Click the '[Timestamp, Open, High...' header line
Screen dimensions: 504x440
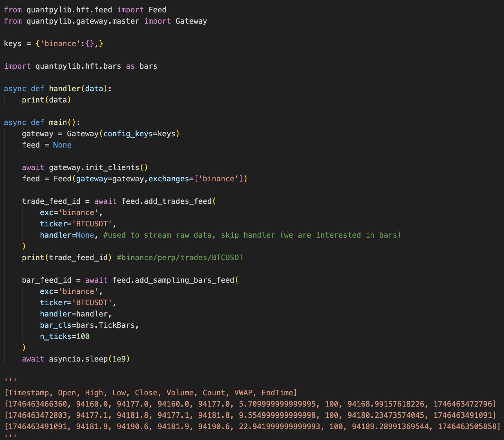tap(151, 393)
